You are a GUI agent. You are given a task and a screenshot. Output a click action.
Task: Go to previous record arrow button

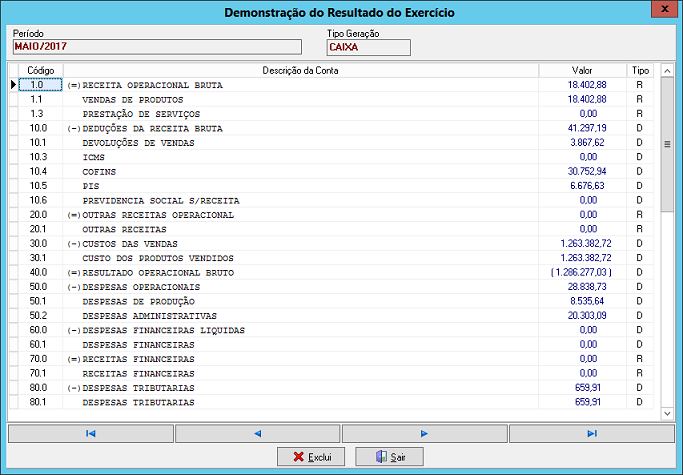[x=257, y=434]
